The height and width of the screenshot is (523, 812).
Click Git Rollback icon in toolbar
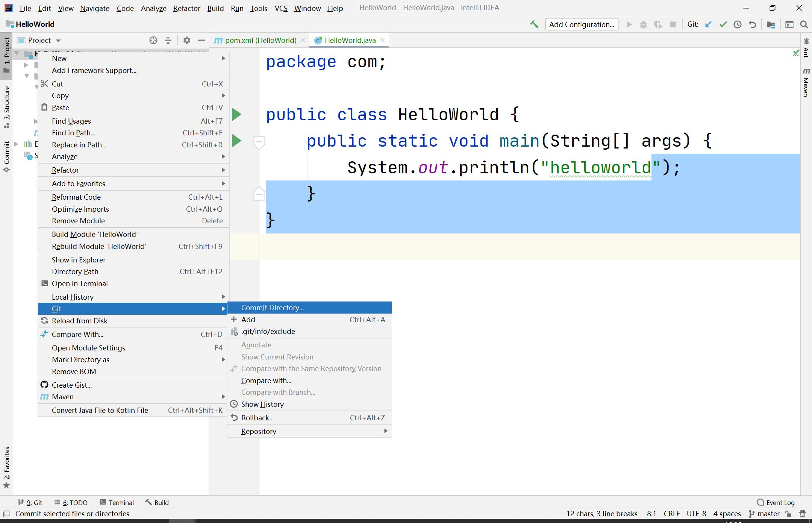pos(752,24)
